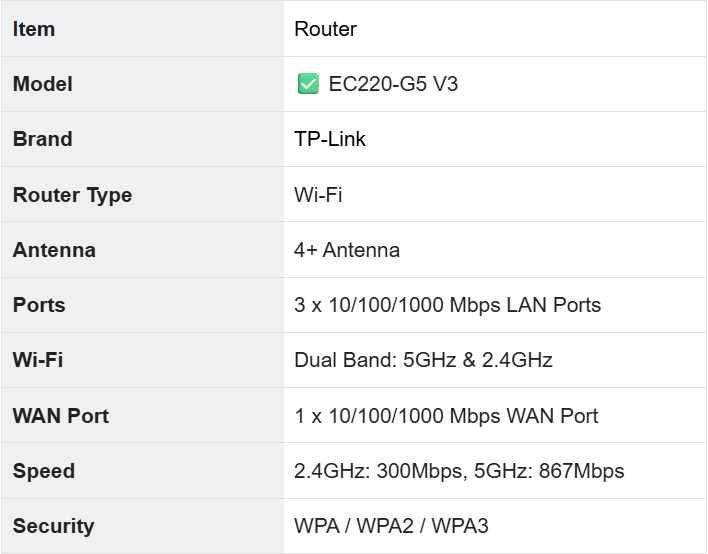The width and height of the screenshot is (708, 554).
Task: Click the Item row label
Action: pos(34,29)
